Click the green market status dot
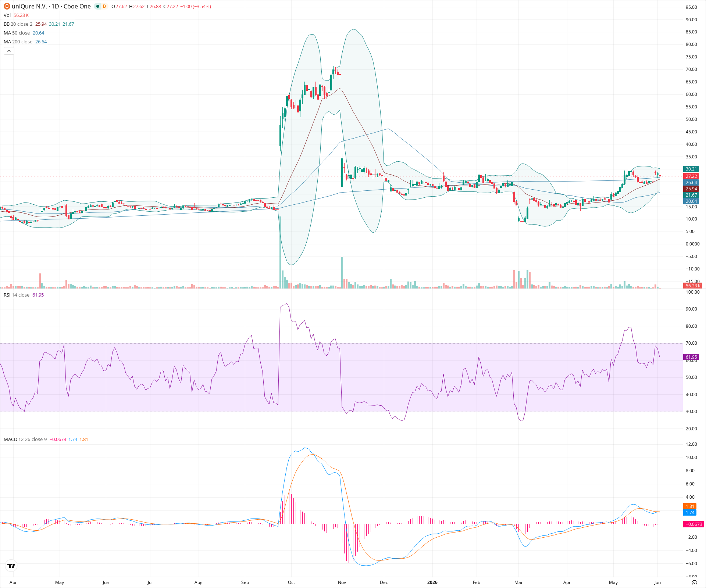 click(97, 6)
